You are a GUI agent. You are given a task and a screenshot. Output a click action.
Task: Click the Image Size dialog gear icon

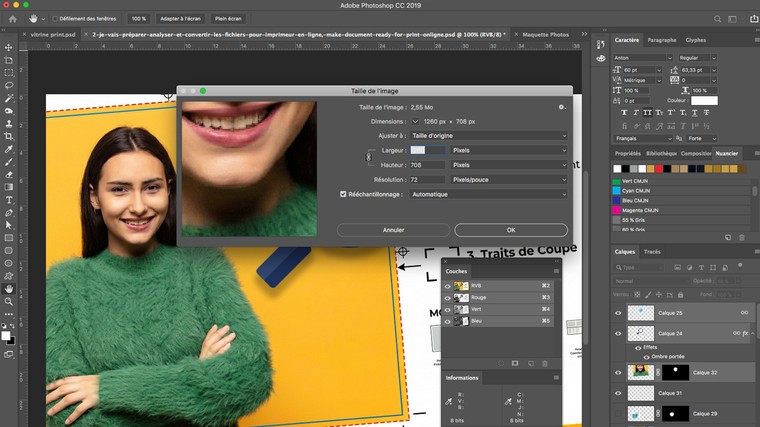(x=561, y=106)
